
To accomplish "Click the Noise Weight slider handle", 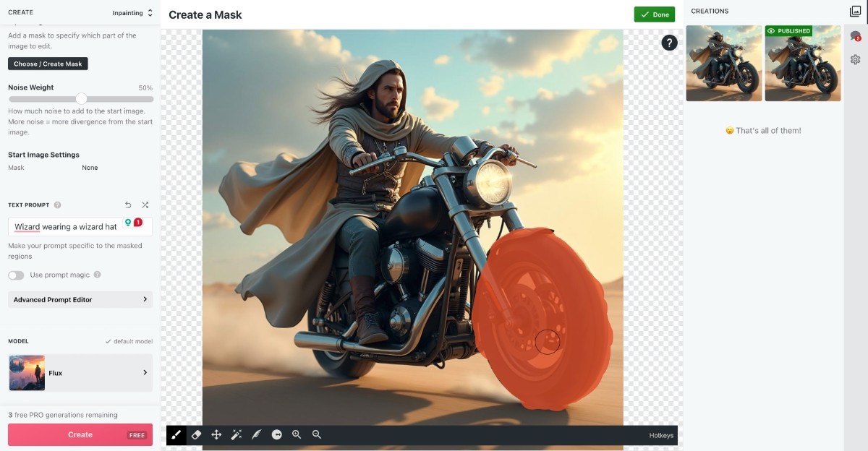I will point(81,99).
